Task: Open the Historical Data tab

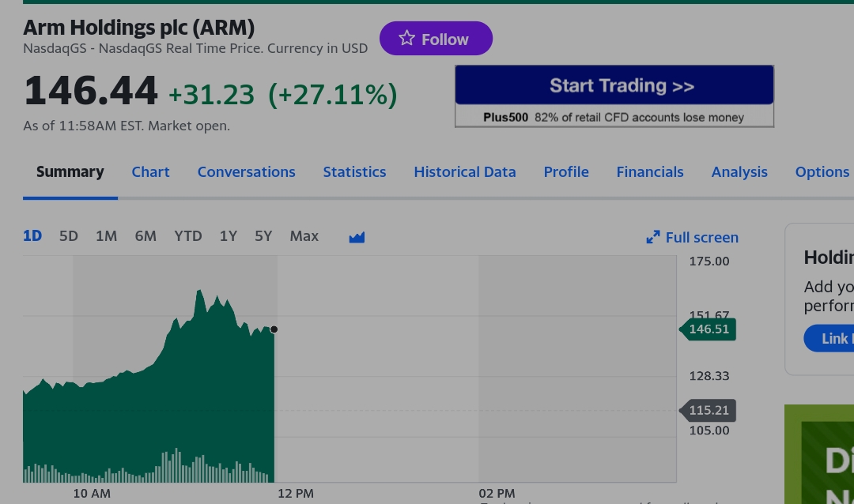Action: tap(464, 171)
